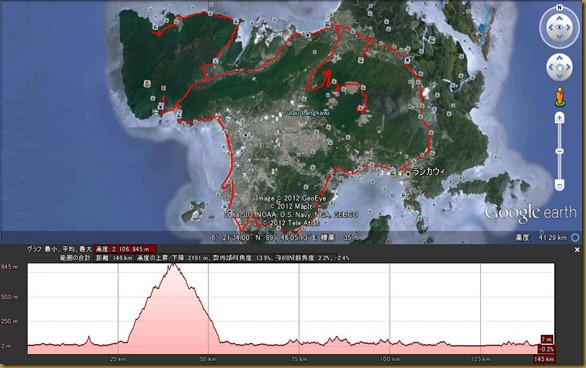Click the move-up arrow on hand joystick
The height and width of the screenshot is (368, 586).
click(x=559, y=58)
